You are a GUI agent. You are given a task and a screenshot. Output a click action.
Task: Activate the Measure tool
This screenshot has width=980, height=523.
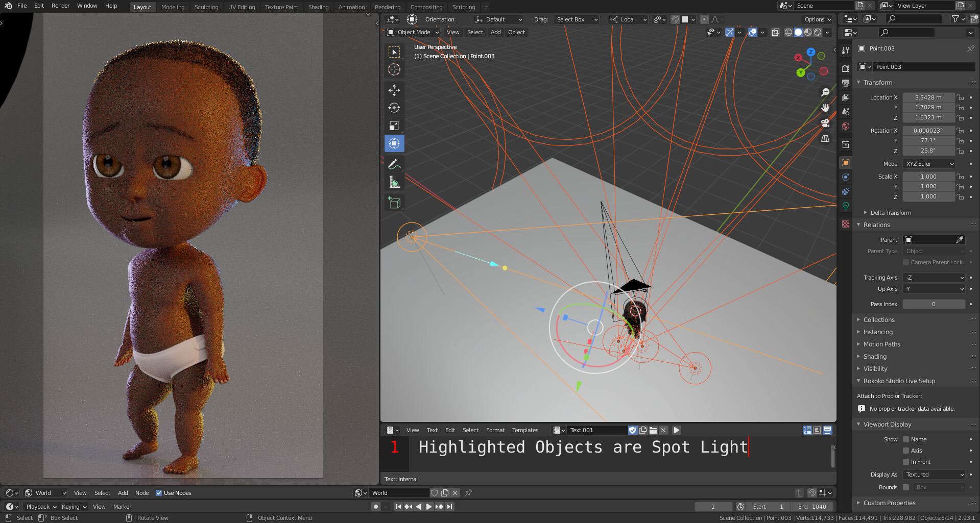394,181
